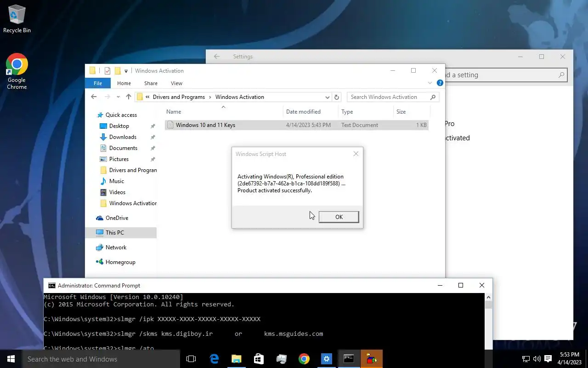Open Downloads in navigation pane

(123, 137)
